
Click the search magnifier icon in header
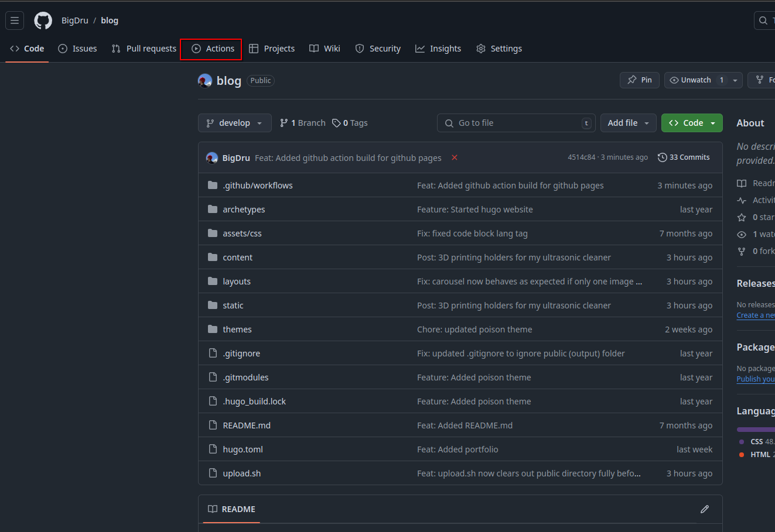tap(763, 20)
